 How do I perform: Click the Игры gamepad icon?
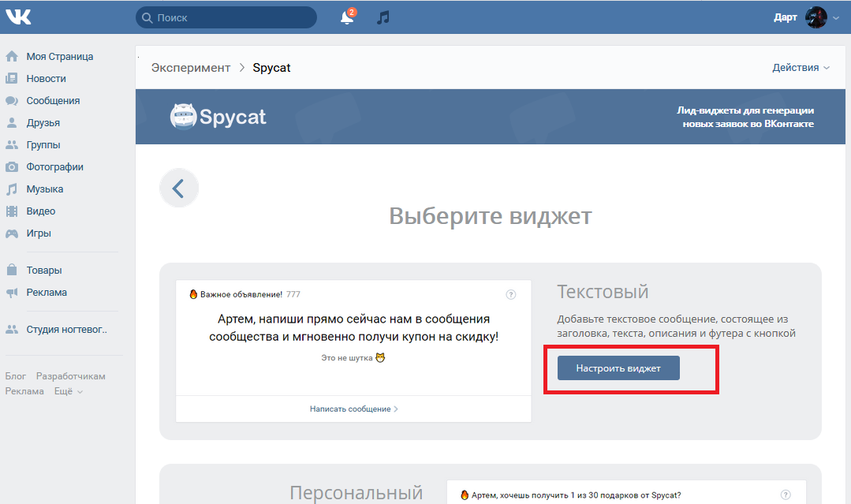click(12, 233)
